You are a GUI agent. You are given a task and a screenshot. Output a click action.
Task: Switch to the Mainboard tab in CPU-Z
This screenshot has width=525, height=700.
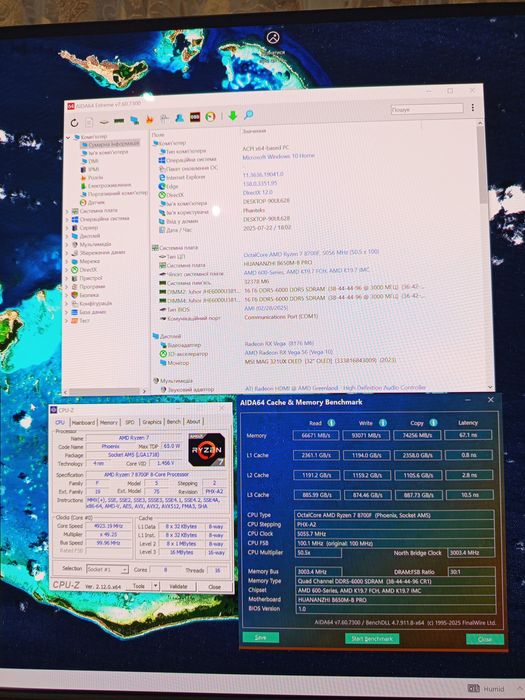coord(83,422)
